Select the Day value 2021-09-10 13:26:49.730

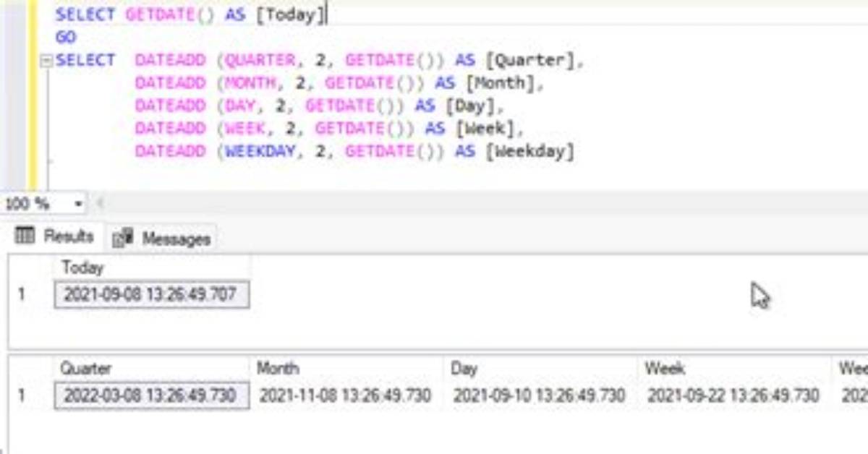coord(540,395)
